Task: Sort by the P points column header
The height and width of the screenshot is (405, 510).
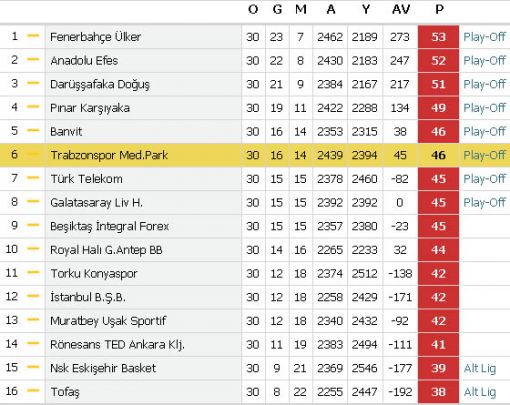Action: pos(439,10)
